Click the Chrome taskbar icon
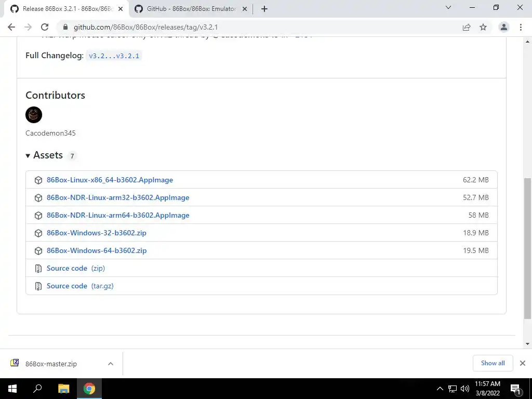The width and height of the screenshot is (532, 399). coord(89,389)
